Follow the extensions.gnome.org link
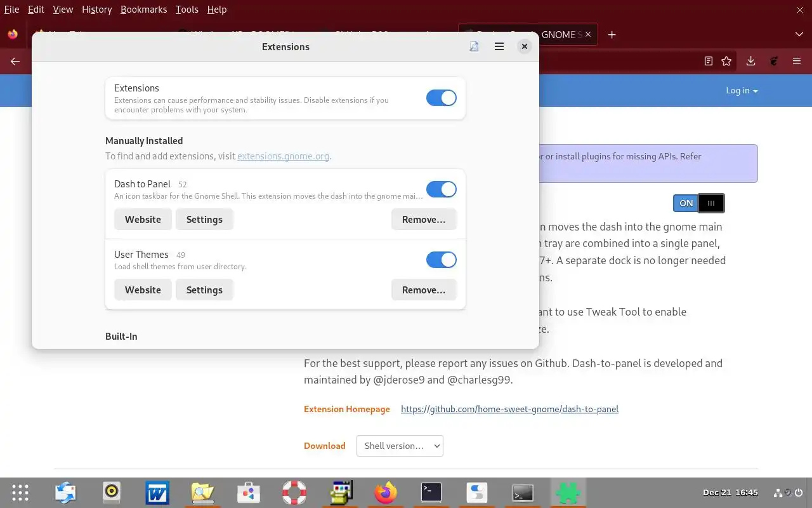 click(283, 156)
